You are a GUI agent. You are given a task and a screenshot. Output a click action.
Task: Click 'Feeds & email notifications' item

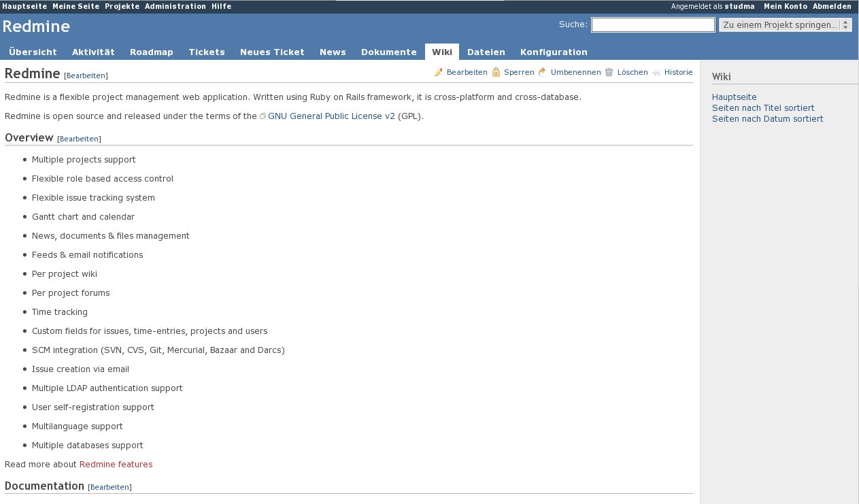click(88, 255)
